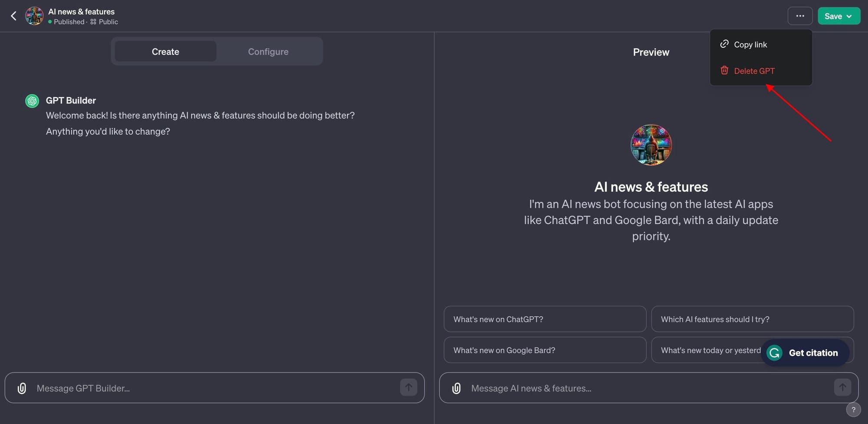Select the "Which AI features should I try?" prompt
868x424 pixels.
752,319
